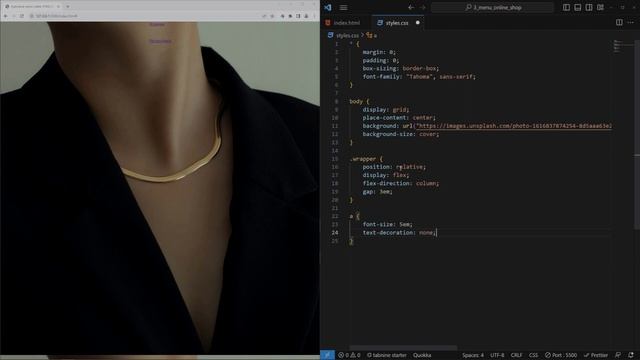Viewport: 640px width, 360px height.
Task: Click the 'font-family: "Tahoma"' line
Action: pos(419,76)
